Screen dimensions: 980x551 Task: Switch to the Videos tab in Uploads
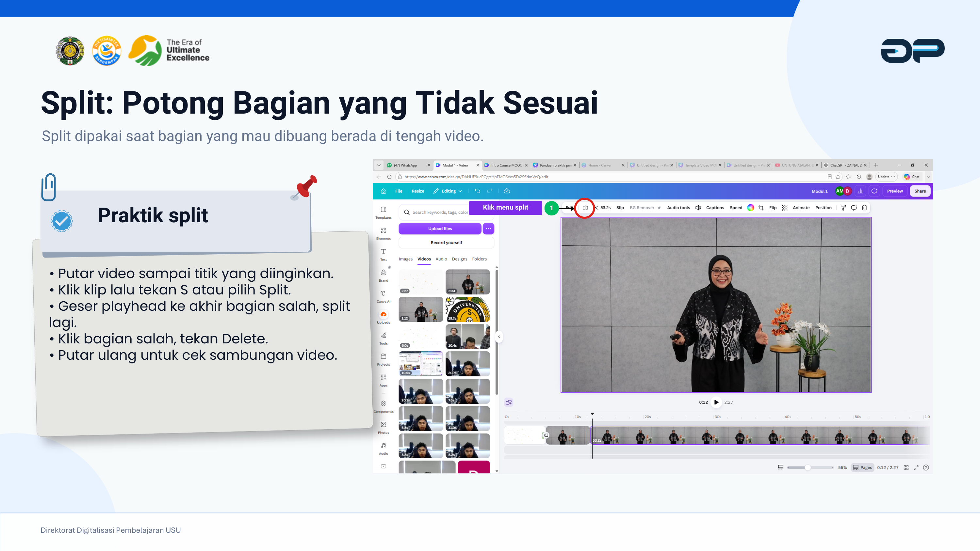(x=424, y=259)
